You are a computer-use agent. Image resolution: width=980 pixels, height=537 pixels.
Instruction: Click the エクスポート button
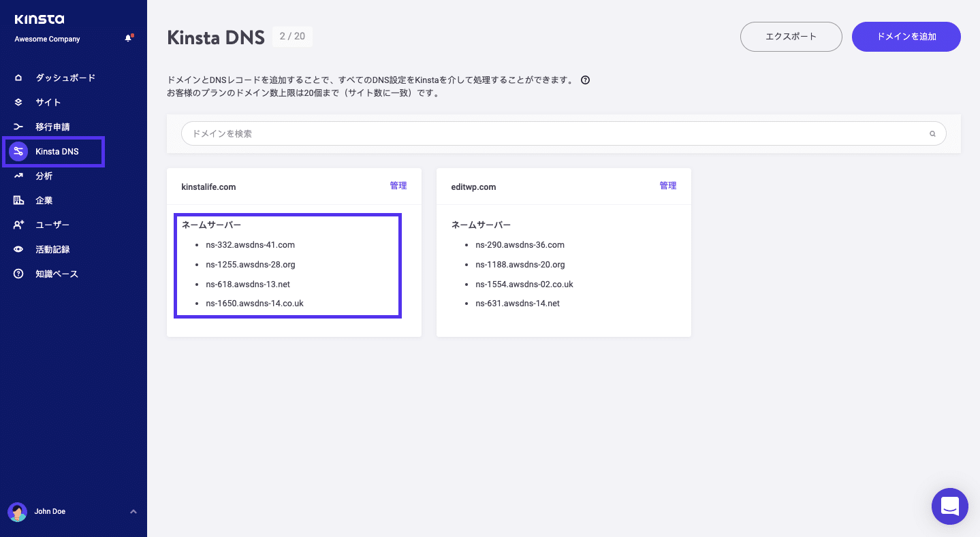click(791, 36)
